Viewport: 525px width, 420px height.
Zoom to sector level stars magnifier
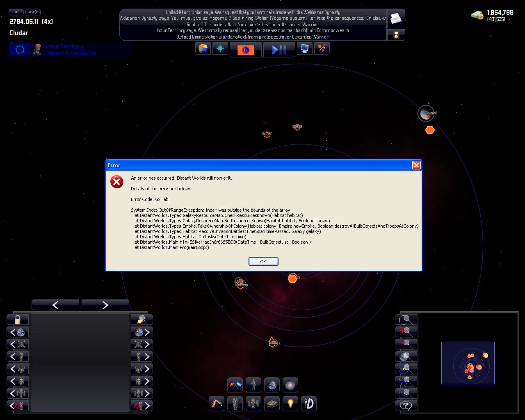click(406, 381)
